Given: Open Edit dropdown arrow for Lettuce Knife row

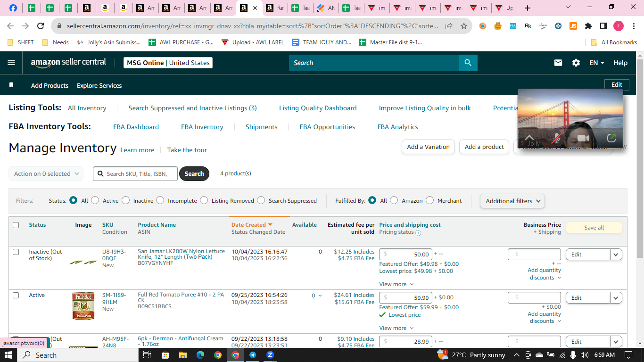Looking at the screenshot, I should (616, 255).
